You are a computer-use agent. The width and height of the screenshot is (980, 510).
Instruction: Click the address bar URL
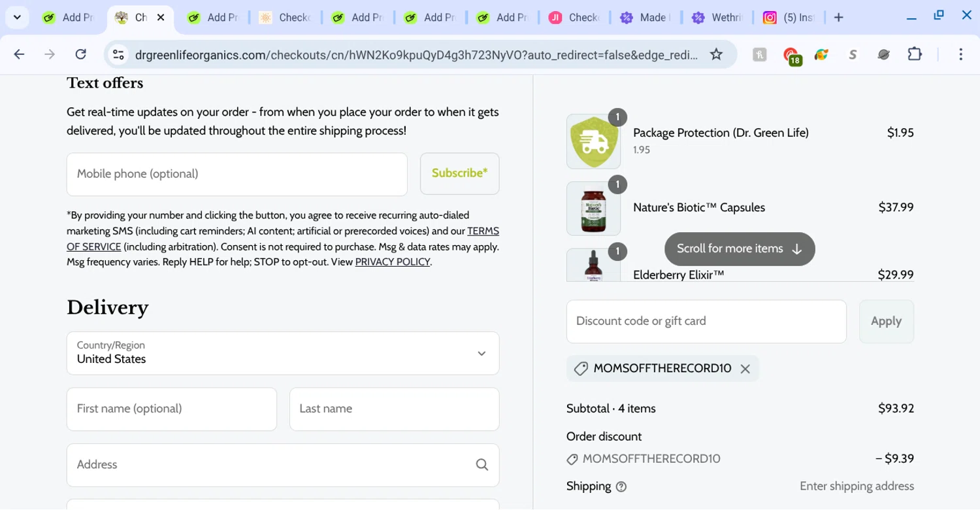[416, 55]
